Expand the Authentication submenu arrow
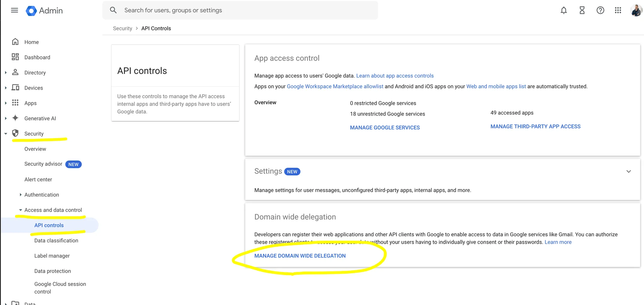The width and height of the screenshot is (644, 305). pyautogui.click(x=20, y=195)
